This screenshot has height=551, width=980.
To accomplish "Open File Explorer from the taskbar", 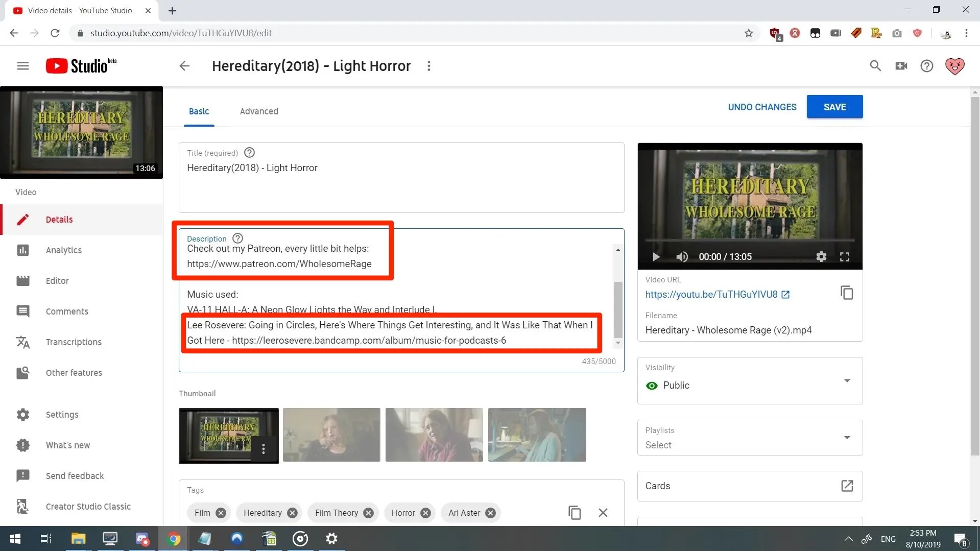I will [x=78, y=539].
